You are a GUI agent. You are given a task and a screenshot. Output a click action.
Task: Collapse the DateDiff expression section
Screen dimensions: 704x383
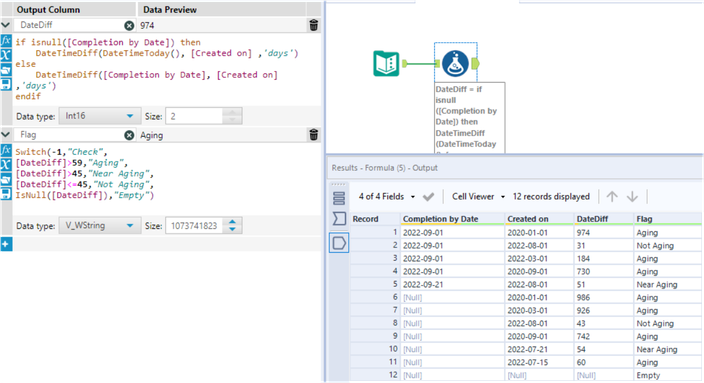pyautogui.click(x=6, y=25)
